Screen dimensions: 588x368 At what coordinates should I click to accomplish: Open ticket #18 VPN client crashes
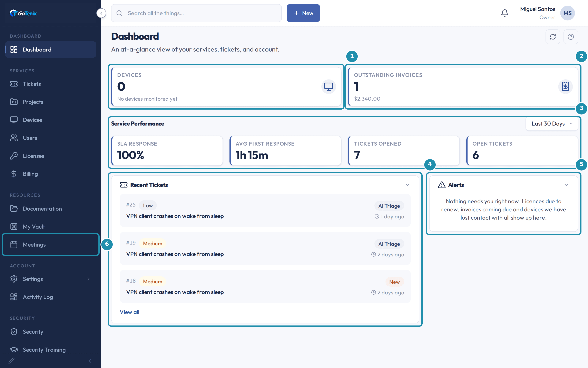click(x=265, y=286)
